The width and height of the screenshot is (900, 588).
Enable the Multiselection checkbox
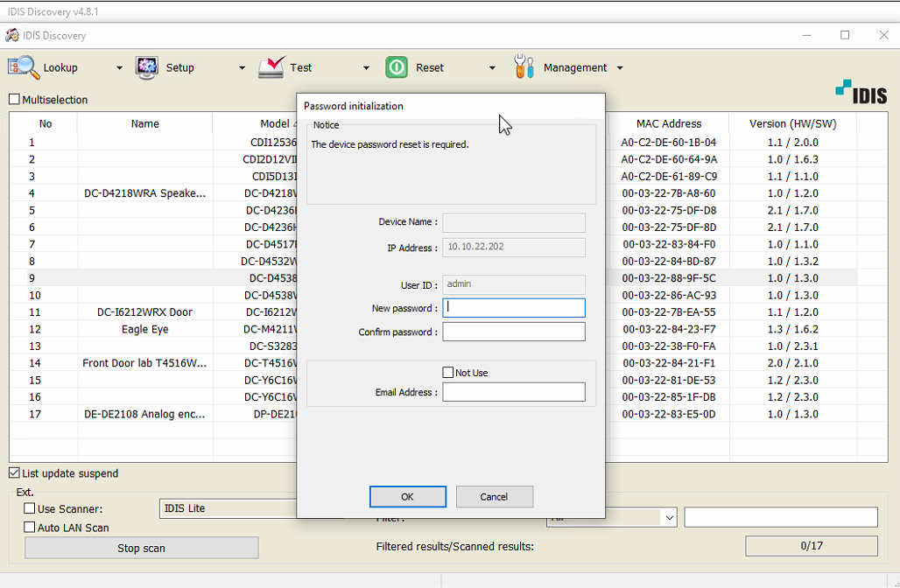(x=14, y=99)
